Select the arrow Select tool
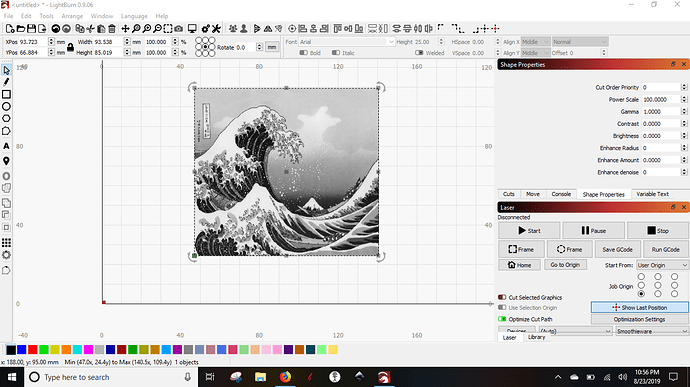This screenshot has height=387, width=690. pos(6,70)
